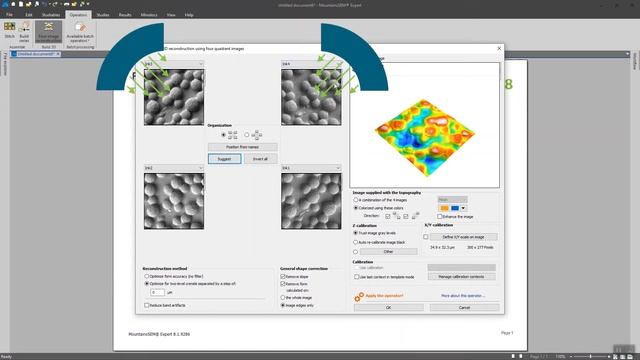640x360 pixels.
Task: Select the radio beside the Other button
Action: coord(356,252)
